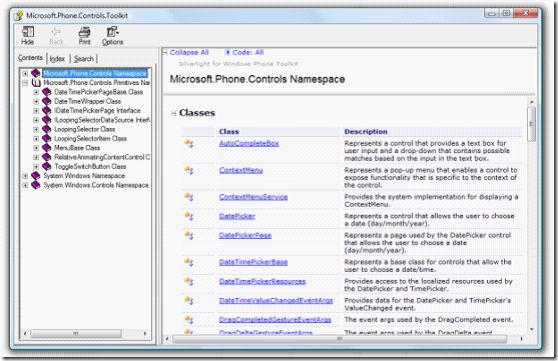Viewport: 558px width, 361px height.
Task: Open the AutoCompleteBox class link
Action: tap(249, 143)
